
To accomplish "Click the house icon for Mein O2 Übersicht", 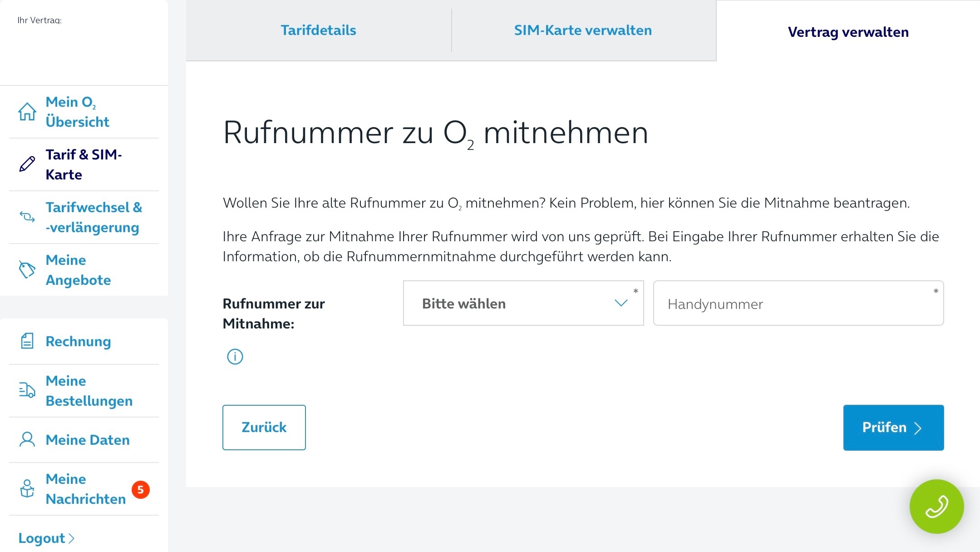I will click(x=27, y=112).
